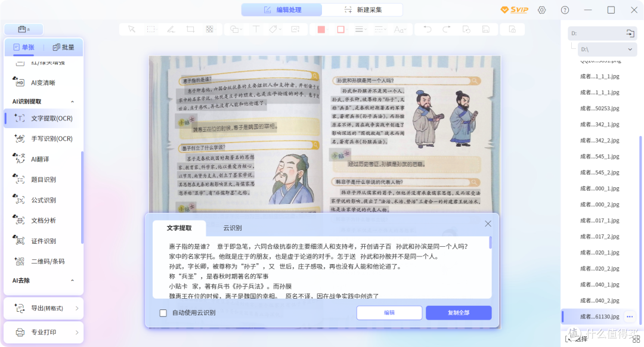Click the import folder icon beside D:

click(630, 33)
